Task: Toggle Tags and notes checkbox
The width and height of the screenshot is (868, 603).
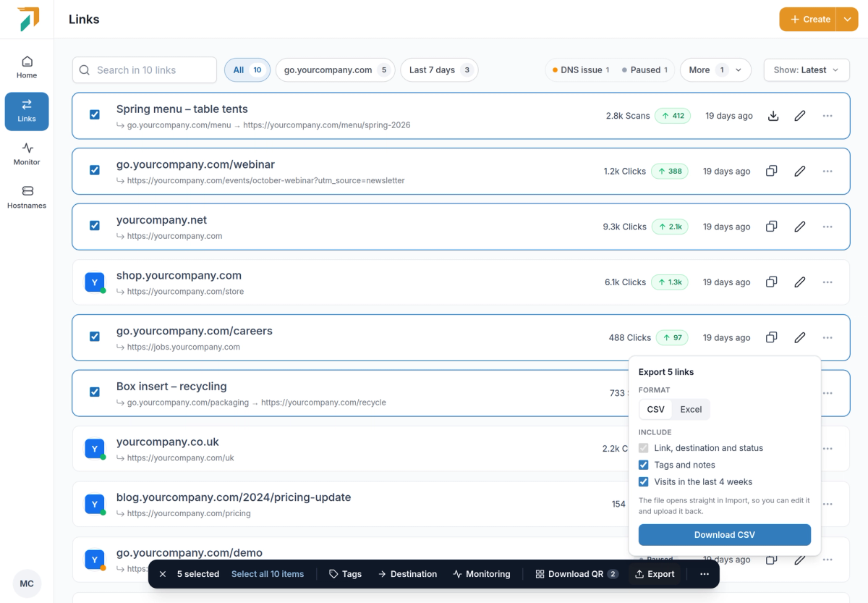Action: 644,465
